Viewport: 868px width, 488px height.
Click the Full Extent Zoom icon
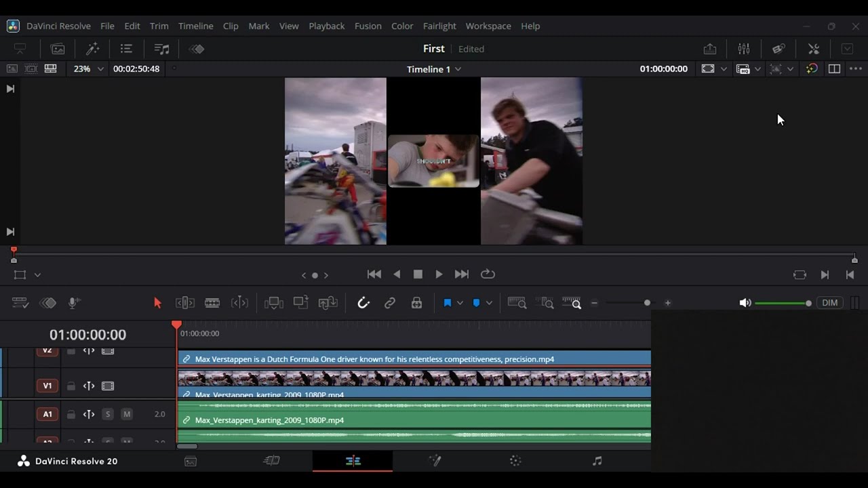point(517,303)
